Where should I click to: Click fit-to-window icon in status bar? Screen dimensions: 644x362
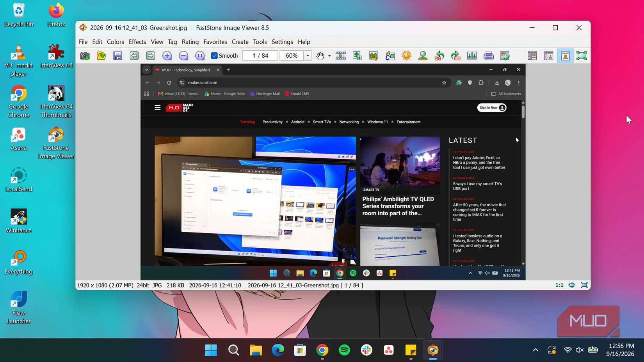pyautogui.click(x=572, y=285)
